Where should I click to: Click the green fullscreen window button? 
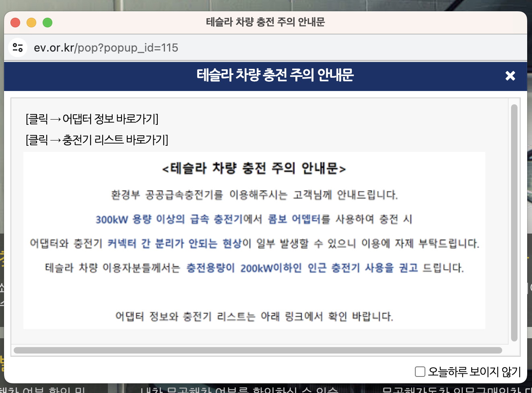(47, 23)
